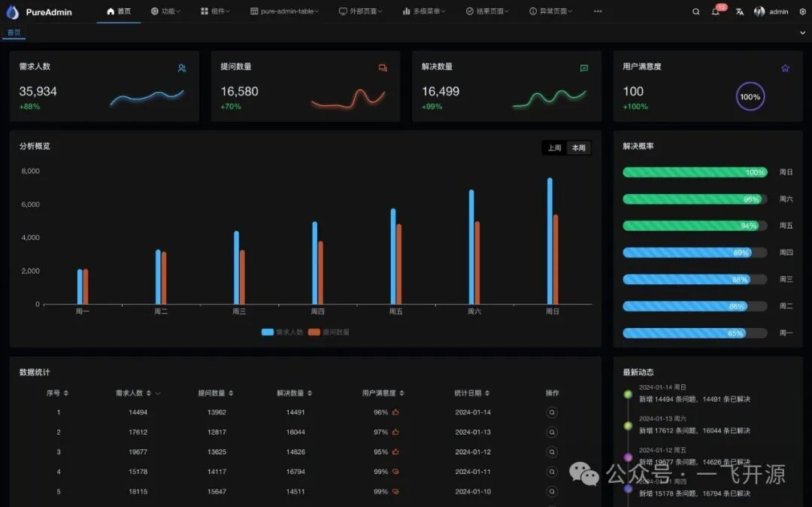
Task: Open the admin user profile
Action: coord(771,11)
